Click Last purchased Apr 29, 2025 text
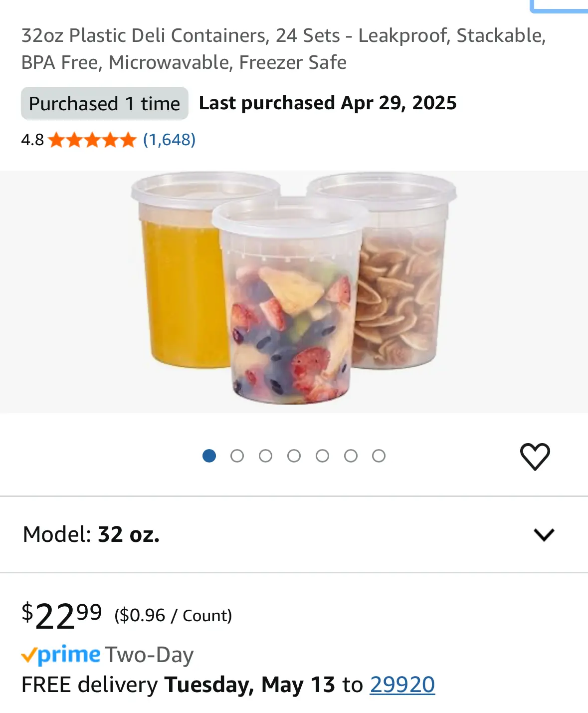 point(328,103)
